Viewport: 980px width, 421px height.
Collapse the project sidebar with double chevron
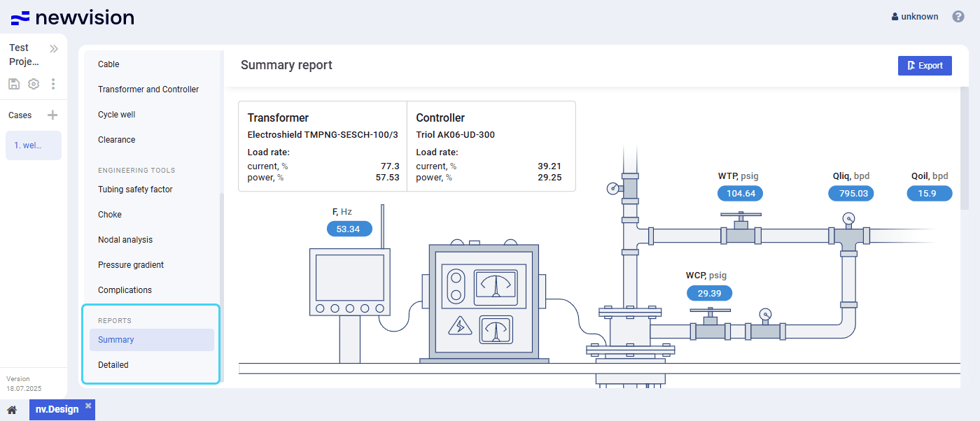(x=54, y=49)
